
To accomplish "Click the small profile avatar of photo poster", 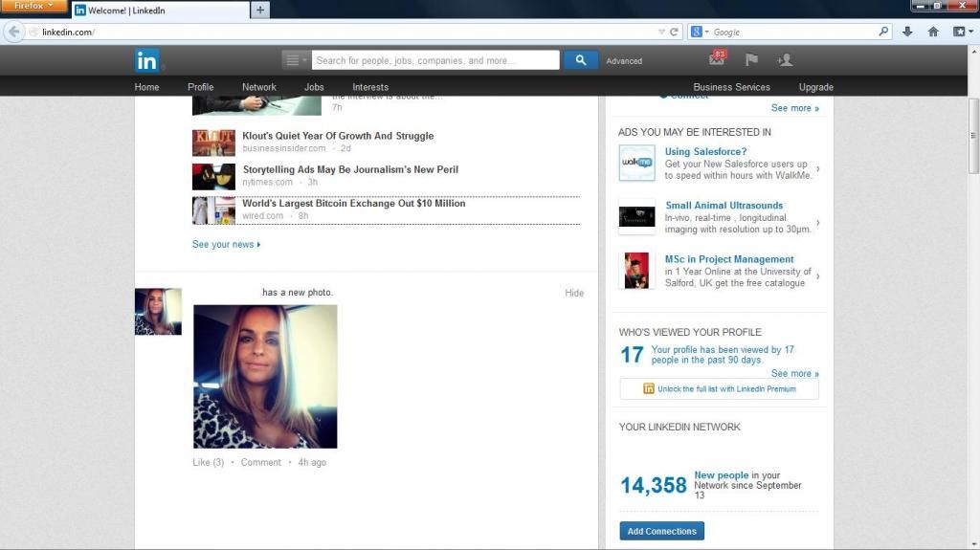I will pos(158,311).
